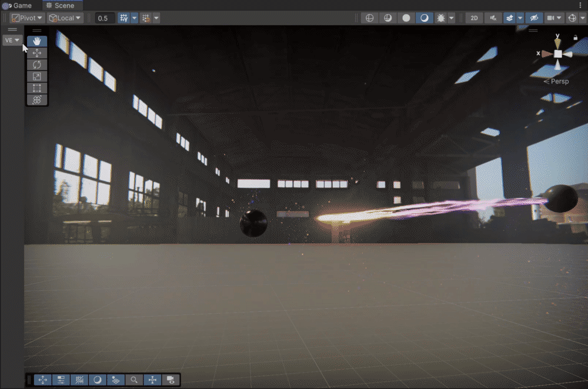Open Scene camera settings dropdown
The image size is (588, 389).
[554, 18]
